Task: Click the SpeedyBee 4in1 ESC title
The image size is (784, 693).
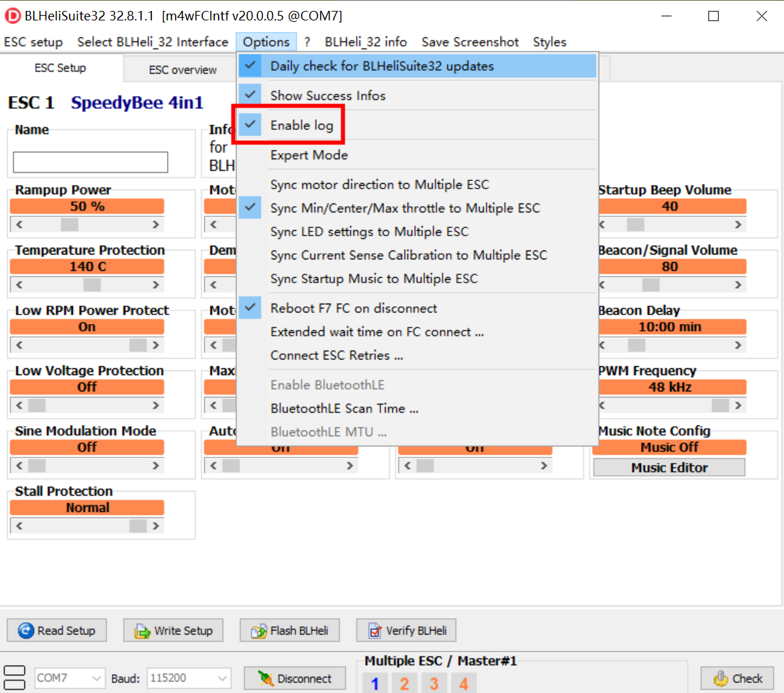Action: 137,103
